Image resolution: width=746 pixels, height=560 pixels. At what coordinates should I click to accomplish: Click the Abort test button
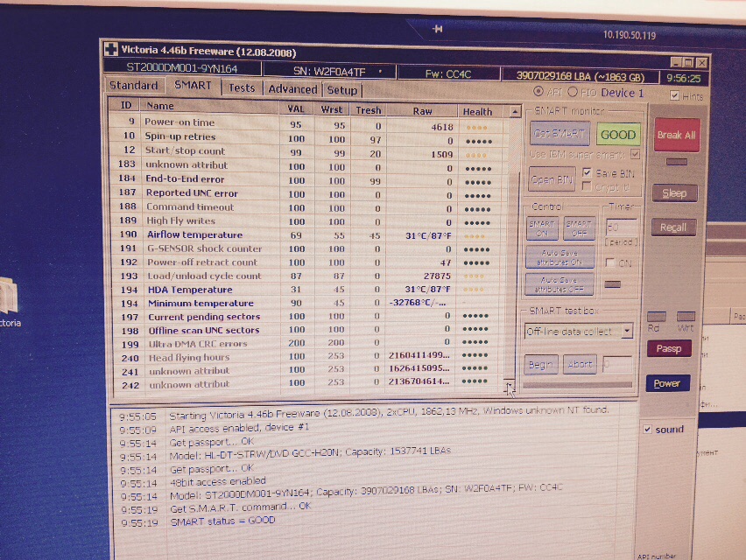[x=580, y=365]
